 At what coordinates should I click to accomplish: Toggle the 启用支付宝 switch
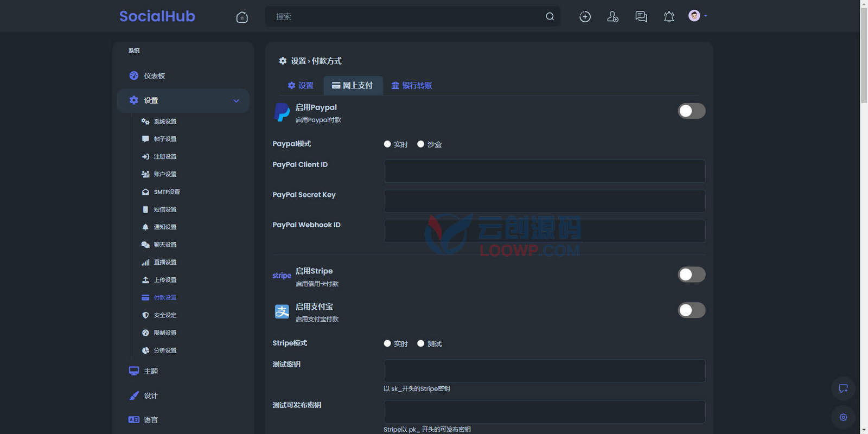click(x=692, y=310)
